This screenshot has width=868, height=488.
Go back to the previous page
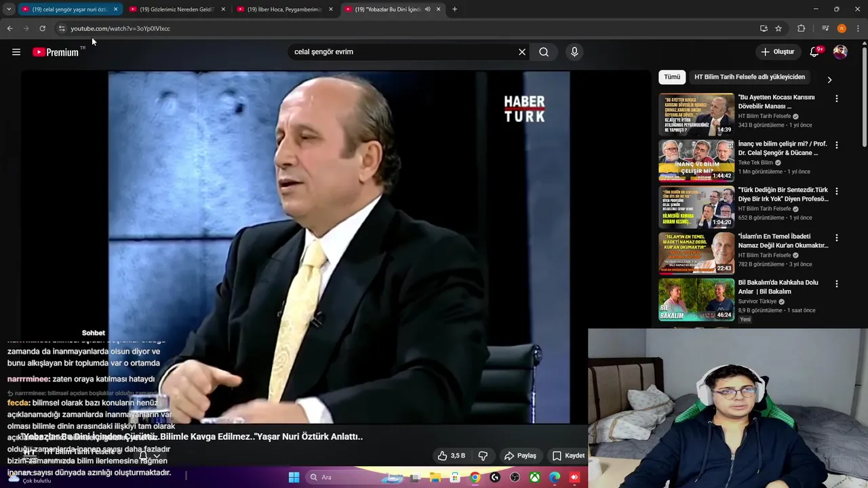[x=9, y=28]
